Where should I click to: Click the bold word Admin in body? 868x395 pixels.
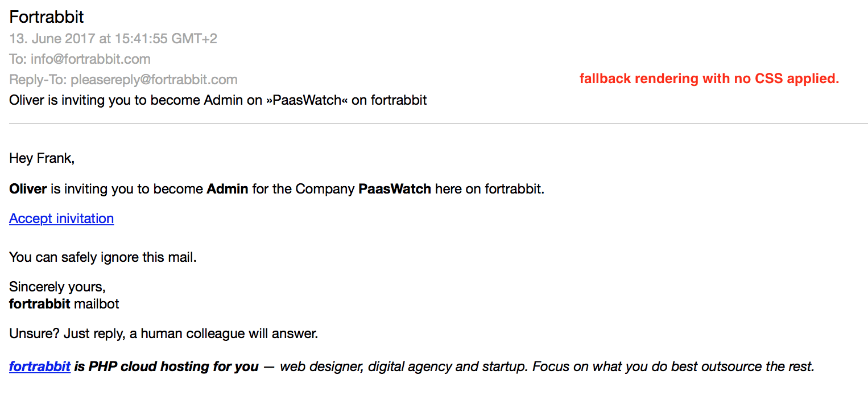[x=228, y=189]
